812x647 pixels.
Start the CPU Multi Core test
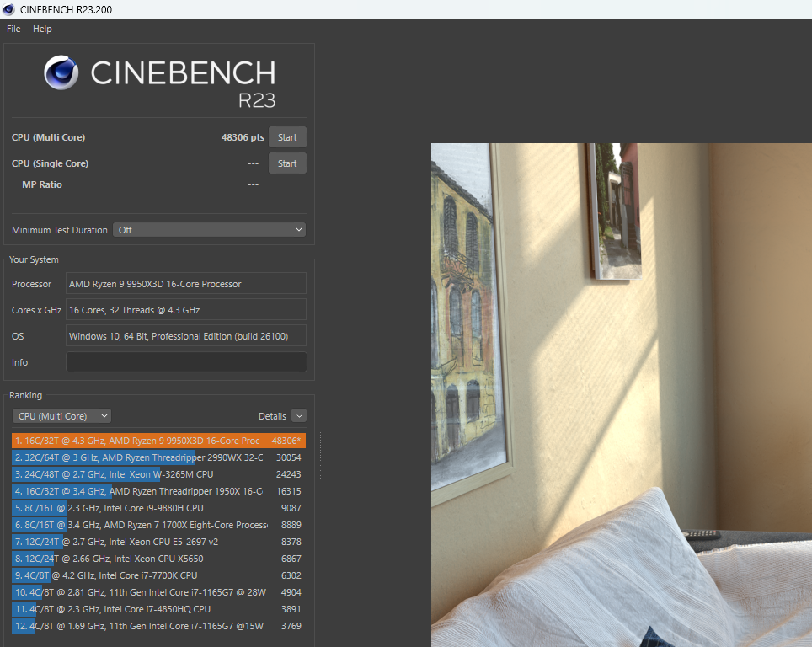[287, 137]
